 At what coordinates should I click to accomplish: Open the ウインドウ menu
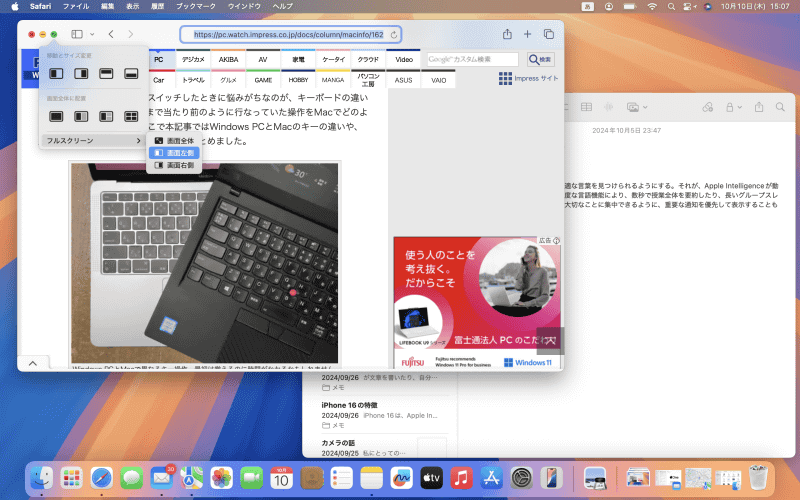pyautogui.click(x=244, y=6)
